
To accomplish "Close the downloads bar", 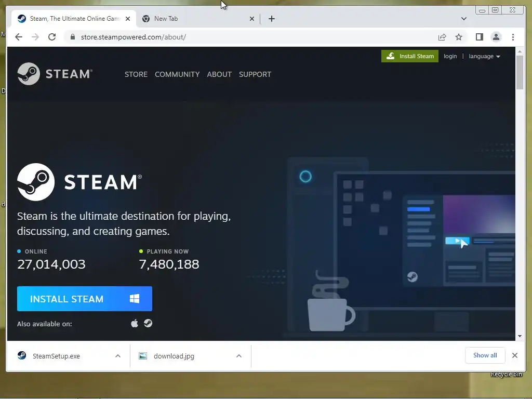I will pos(515,355).
